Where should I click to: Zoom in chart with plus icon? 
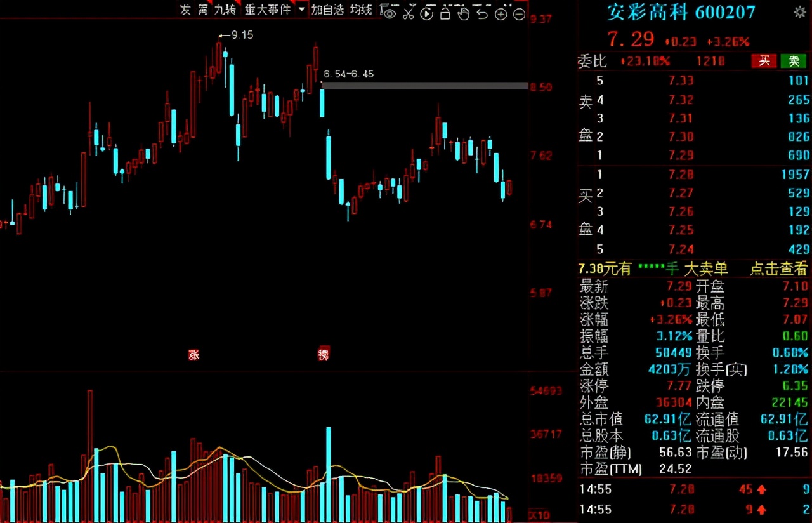click(x=501, y=13)
